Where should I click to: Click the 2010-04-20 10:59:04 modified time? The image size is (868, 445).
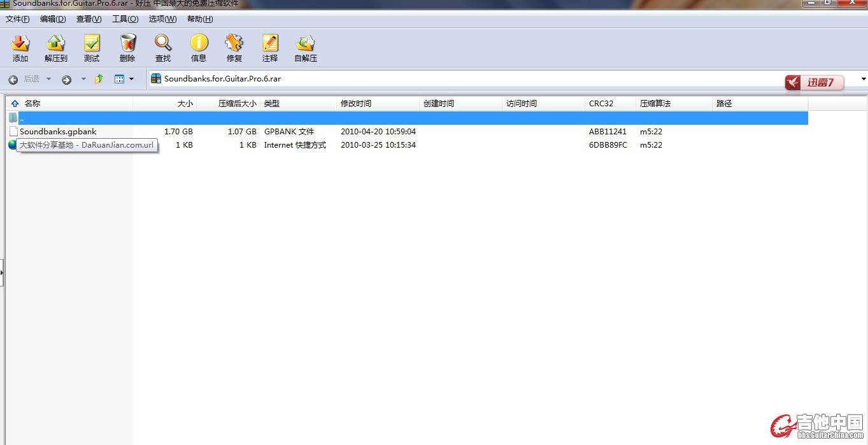(x=378, y=132)
